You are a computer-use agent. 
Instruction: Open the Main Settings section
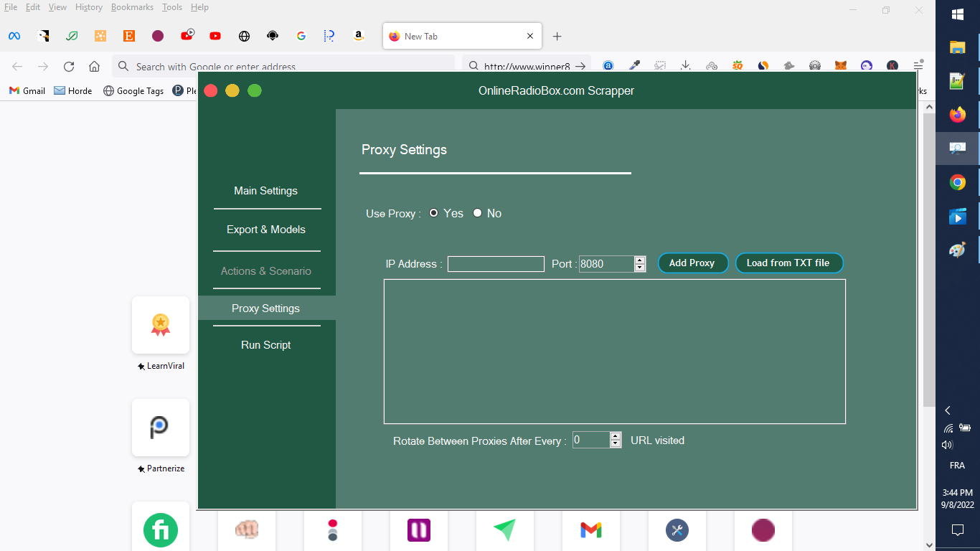(x=265, y=191)
